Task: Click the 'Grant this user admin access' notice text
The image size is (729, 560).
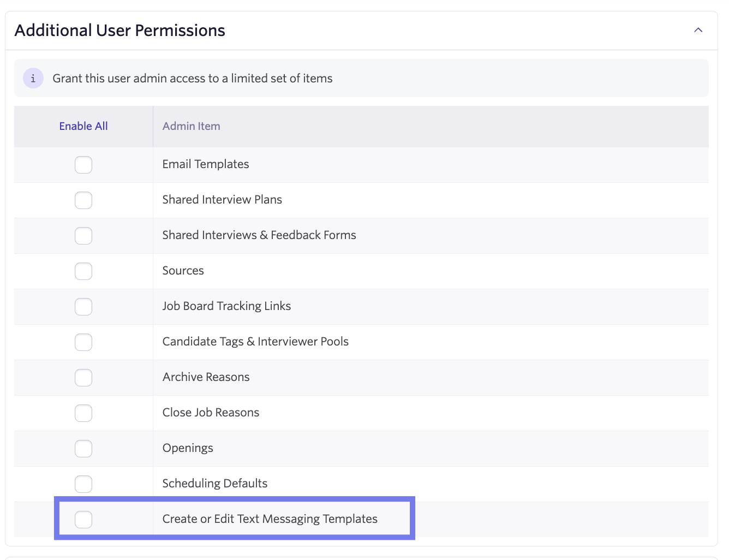Action: pos(193,79)
